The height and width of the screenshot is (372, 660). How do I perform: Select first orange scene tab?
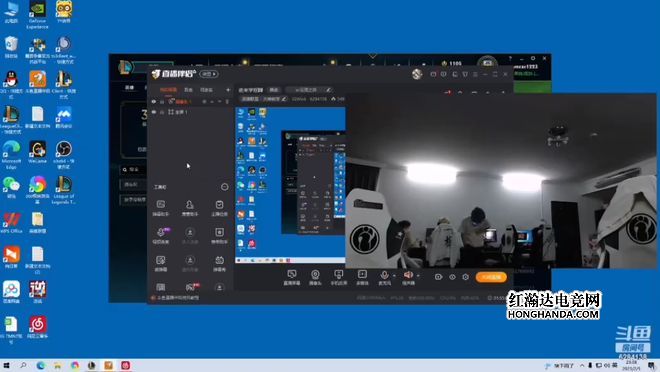168,90
